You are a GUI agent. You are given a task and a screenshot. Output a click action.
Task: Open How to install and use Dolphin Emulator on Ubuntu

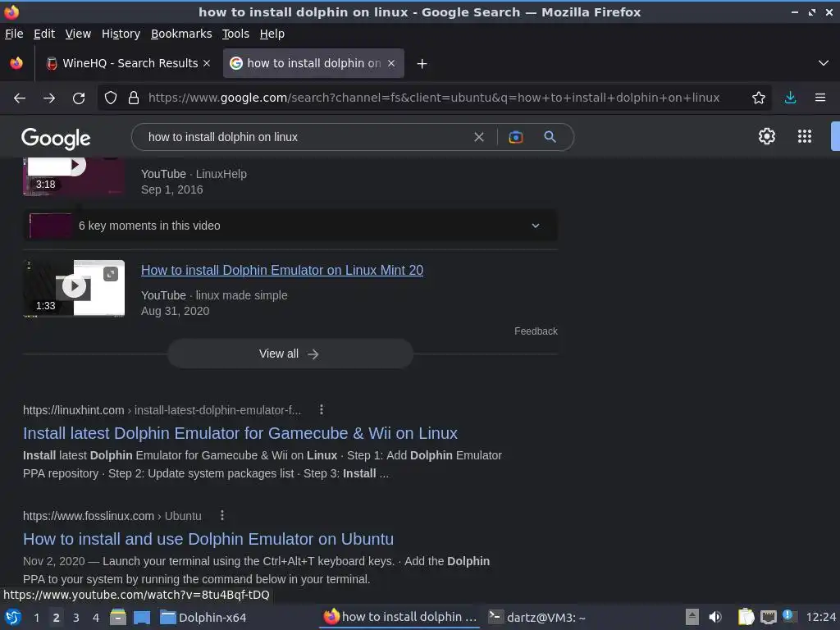pos(208,539)
